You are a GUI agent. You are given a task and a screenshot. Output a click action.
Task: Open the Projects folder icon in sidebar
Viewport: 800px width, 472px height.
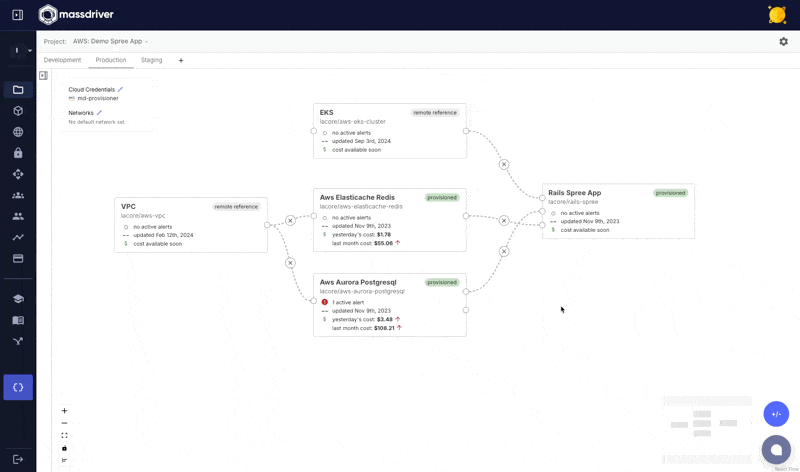(x=18, y=89)
